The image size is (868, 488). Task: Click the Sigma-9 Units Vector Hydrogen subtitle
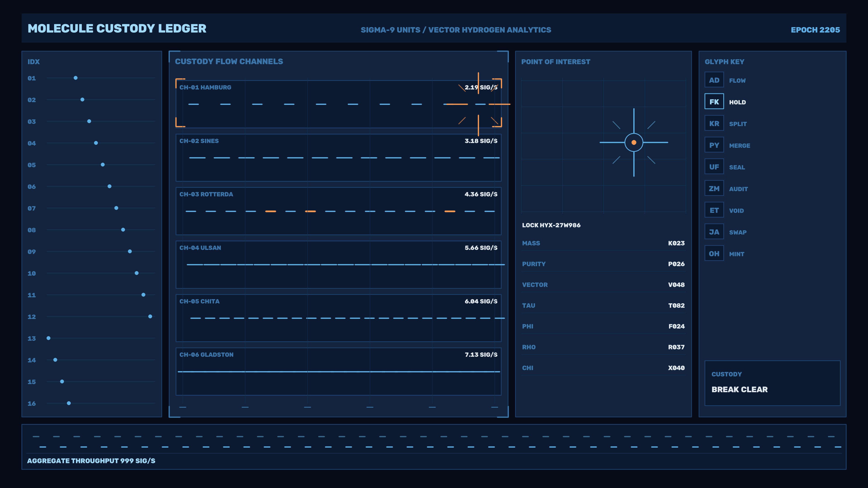456,30
